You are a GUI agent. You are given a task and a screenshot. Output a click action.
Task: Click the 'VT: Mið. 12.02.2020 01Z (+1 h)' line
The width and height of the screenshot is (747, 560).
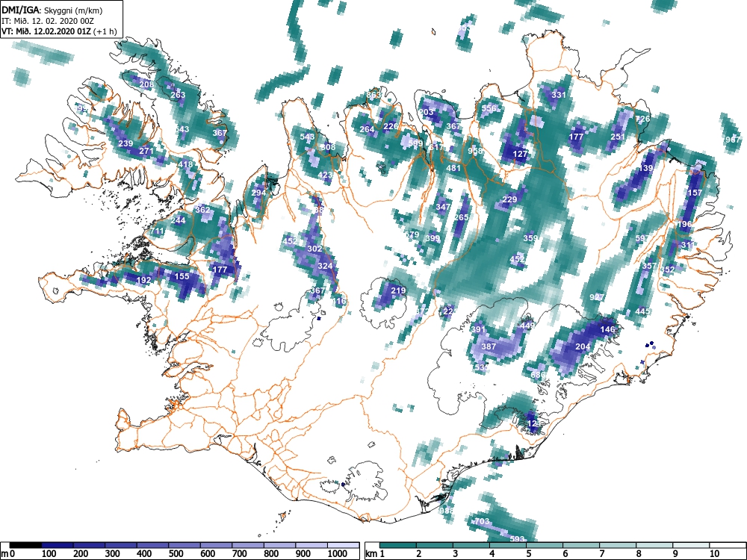(x=59, y=31)
